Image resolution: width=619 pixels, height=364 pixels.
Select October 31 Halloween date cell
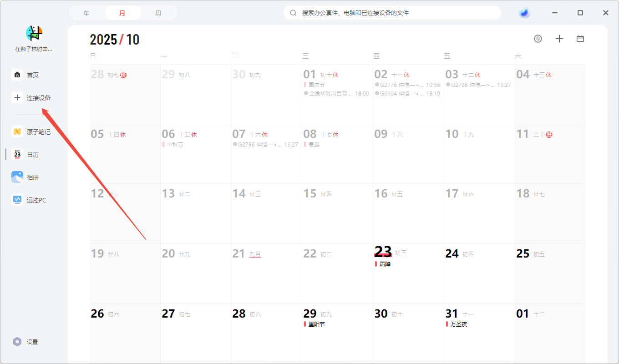(479, 334)
